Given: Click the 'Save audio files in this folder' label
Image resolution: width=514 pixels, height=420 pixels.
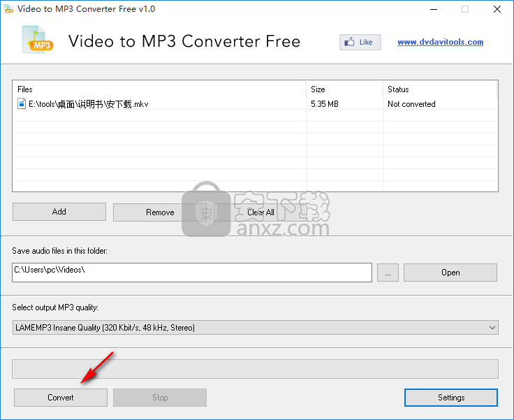Looking at the screenshot, I should (x=59, y=251).
